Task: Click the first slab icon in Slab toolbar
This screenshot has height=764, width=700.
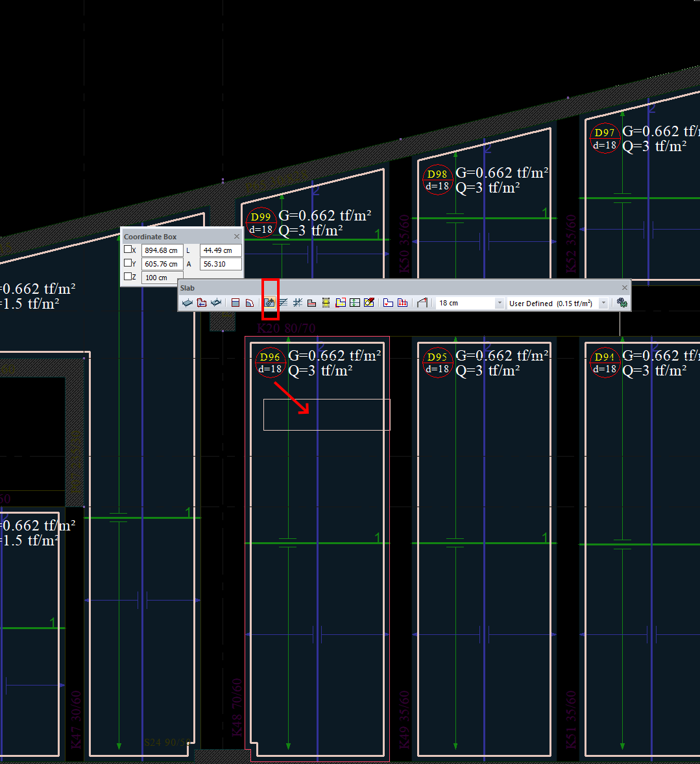Action: [x=187, y=303]
